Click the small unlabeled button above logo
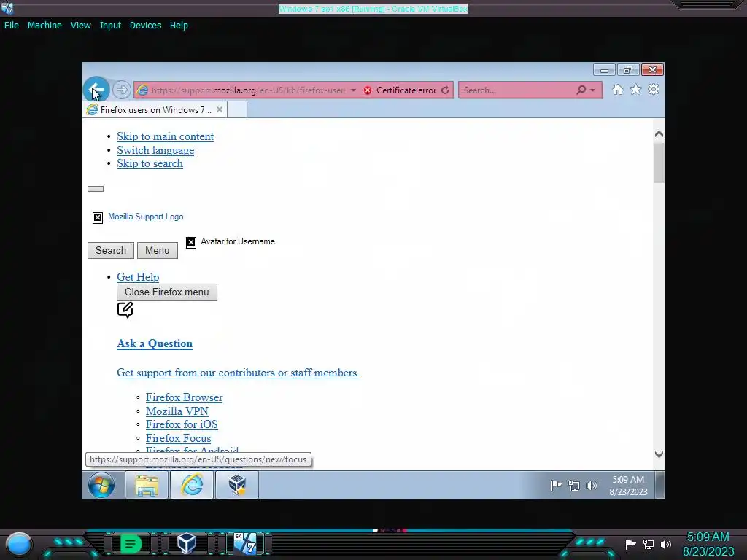 click(96, 189)
